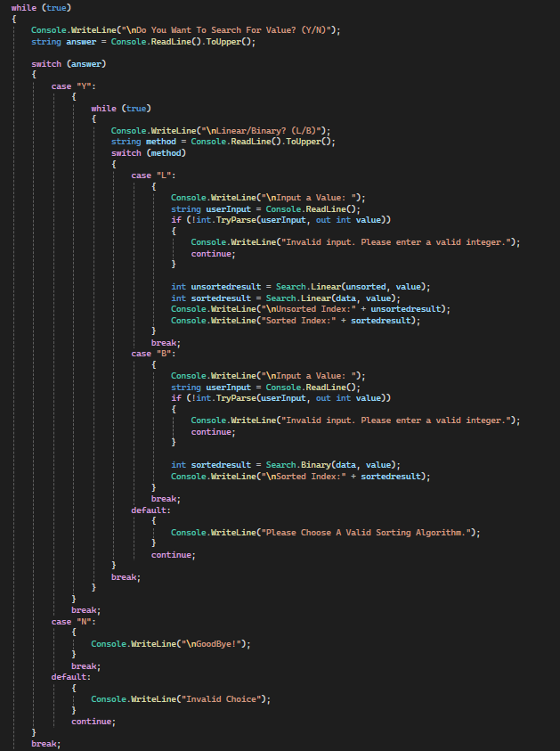Click the final break statement on last line
Image resolution: width=560 pixels, height=751 pixels.
click(x=46, y=743)
